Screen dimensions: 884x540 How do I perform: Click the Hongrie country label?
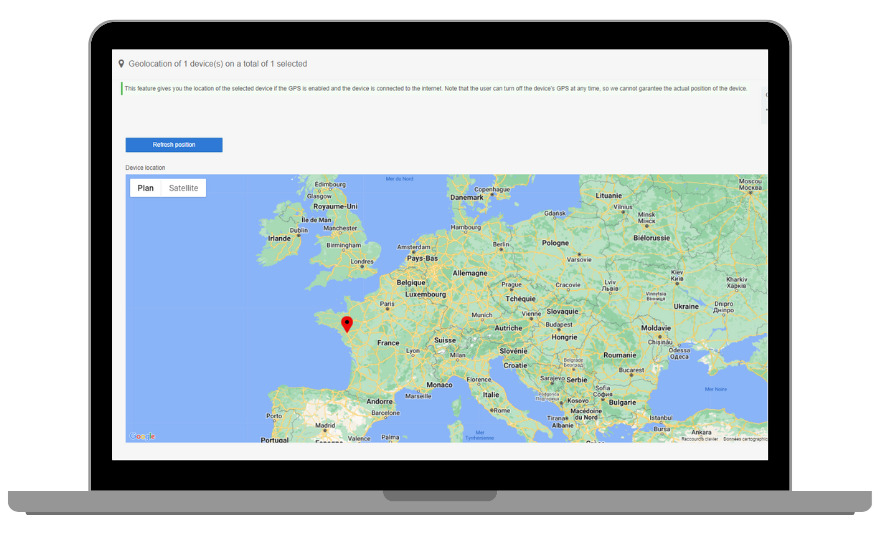point(564,337)
